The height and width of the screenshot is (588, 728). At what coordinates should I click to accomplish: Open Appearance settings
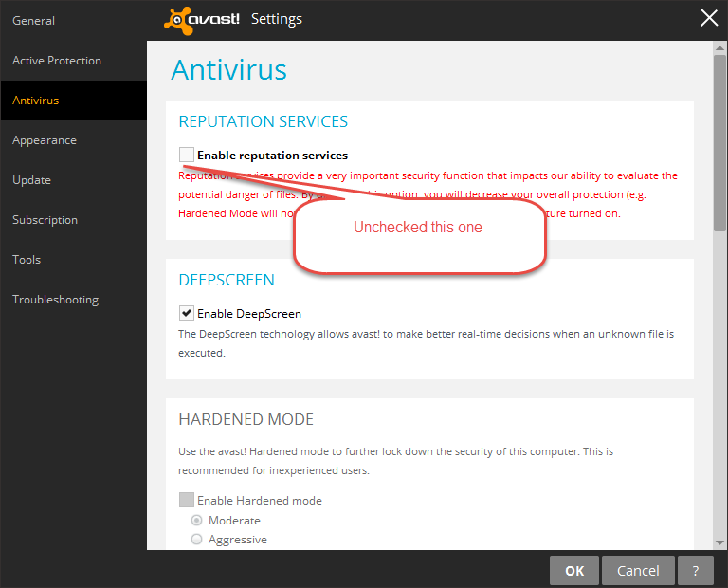(x=73, y=140)
